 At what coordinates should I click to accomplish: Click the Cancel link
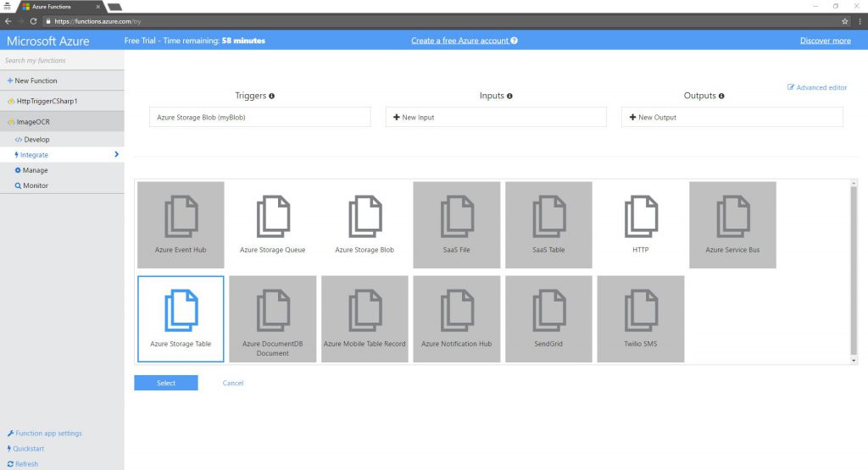pos(232,383)
